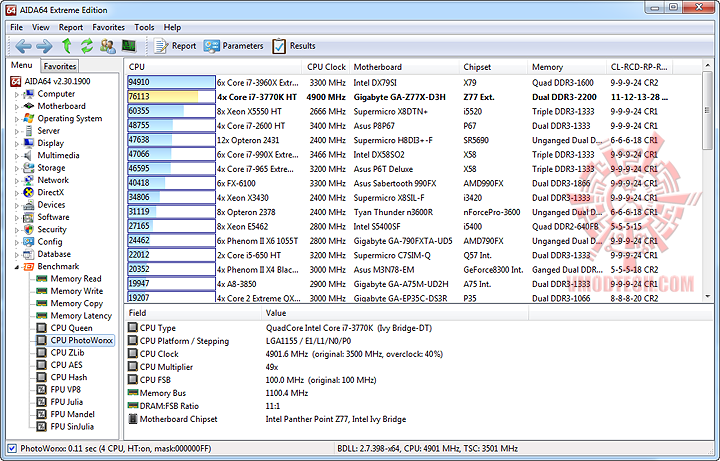
Task: Select the Config icon in tree
Action: (28, 242)
